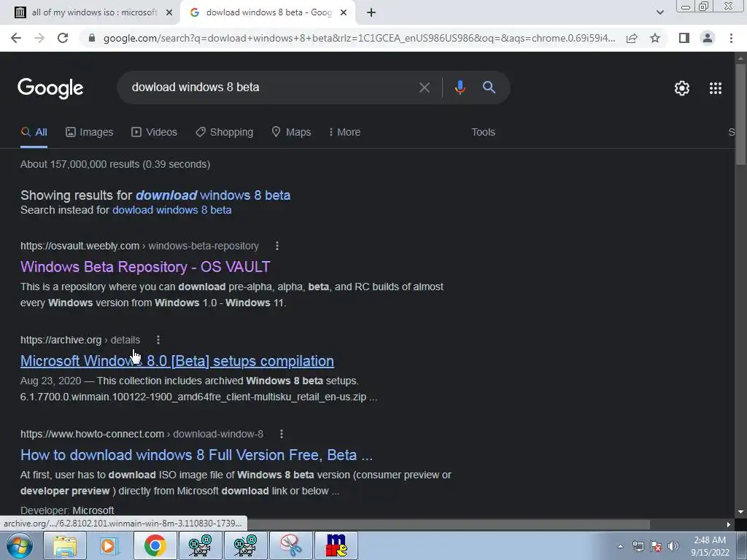This screenshot has width=747, height=560.
Task: Clear the search box with X
Action: 424,87
